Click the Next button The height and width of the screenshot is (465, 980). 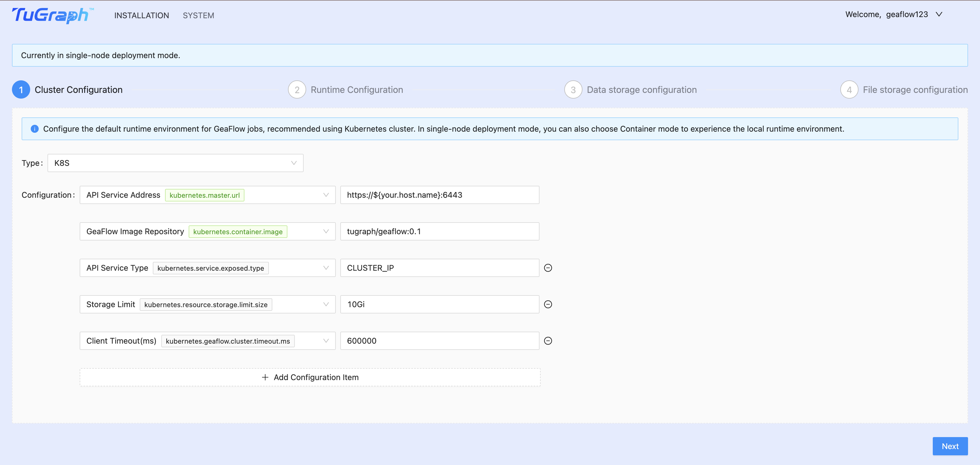point(950,446)
